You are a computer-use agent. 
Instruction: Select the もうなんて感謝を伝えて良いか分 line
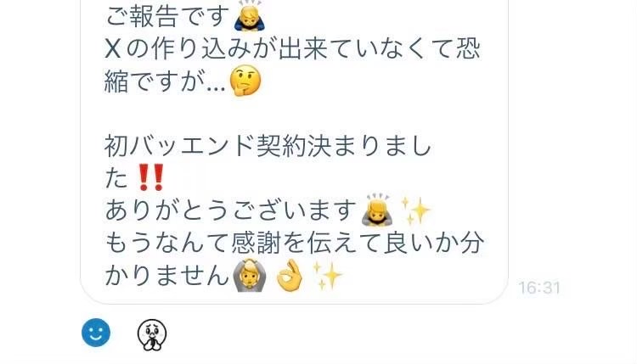[295, 243]
